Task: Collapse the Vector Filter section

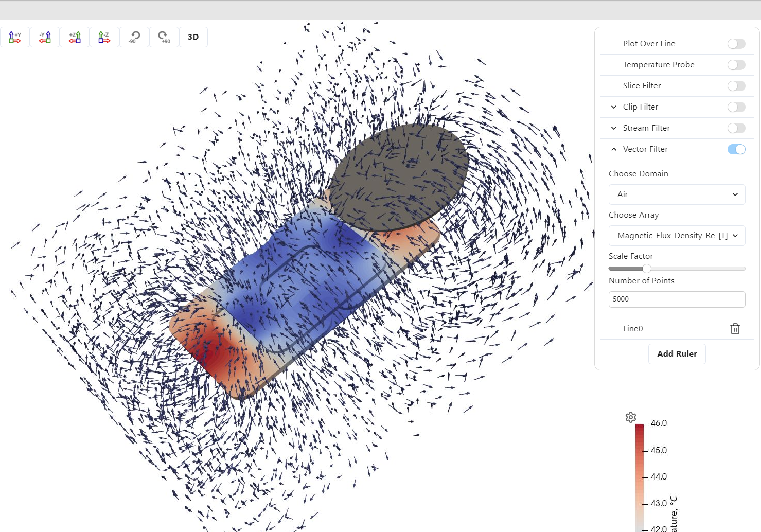Action: [614, 149]
